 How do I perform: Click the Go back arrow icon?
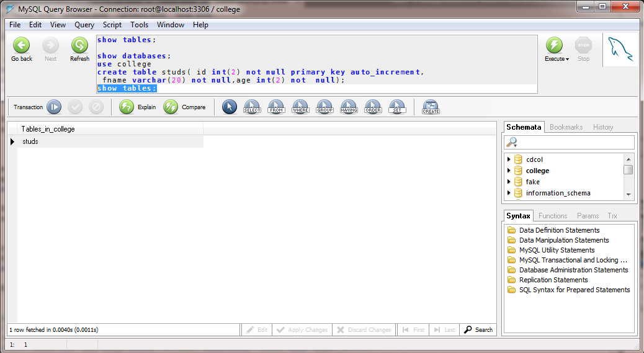click(21, 45)
